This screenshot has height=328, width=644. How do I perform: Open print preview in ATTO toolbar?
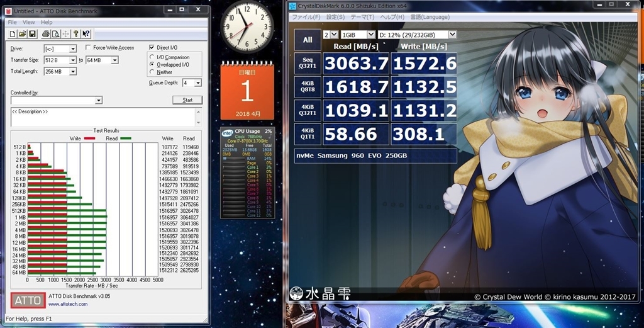point(55,34)
